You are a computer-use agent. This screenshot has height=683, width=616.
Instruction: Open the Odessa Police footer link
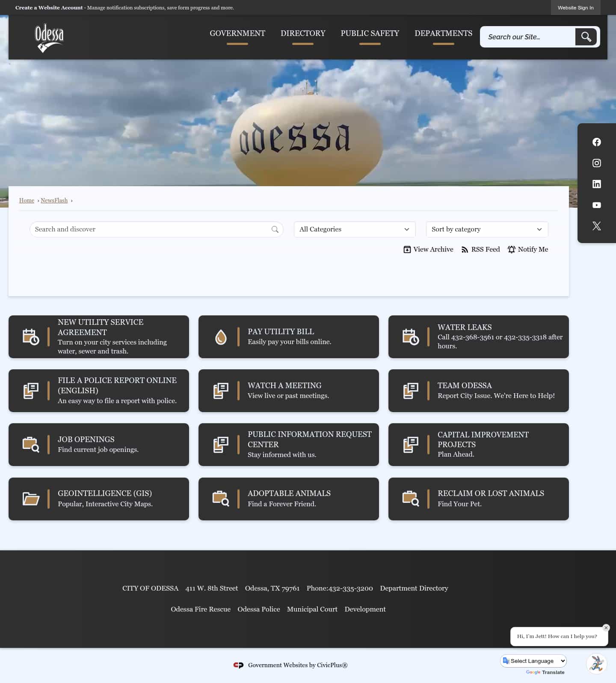pyautogui.click(x=259, y=609)
